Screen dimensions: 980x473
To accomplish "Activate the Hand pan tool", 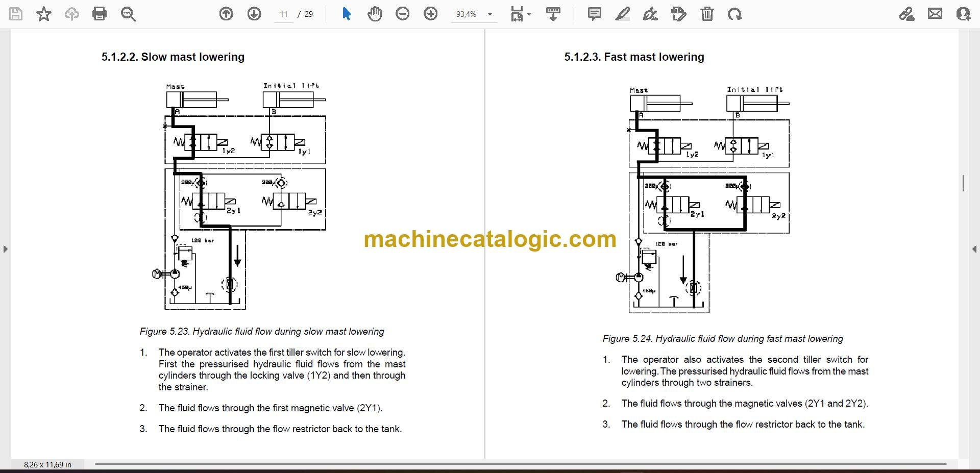I will [x=375, y=14].
